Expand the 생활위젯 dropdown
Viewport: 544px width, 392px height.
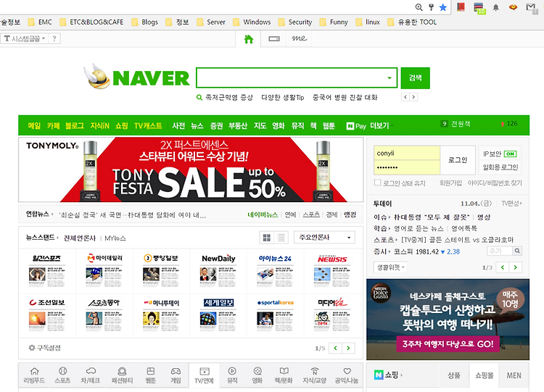click(391, 267)
